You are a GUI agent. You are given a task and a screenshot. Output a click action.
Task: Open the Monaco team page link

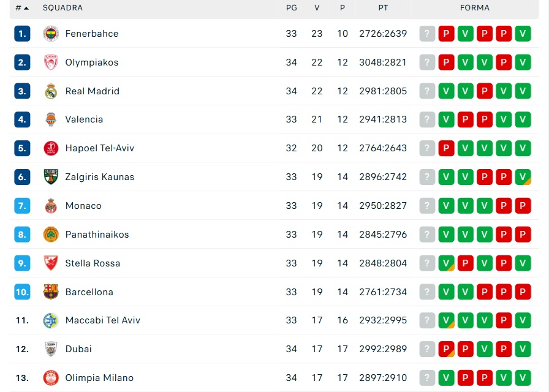(x=83, y=206)
